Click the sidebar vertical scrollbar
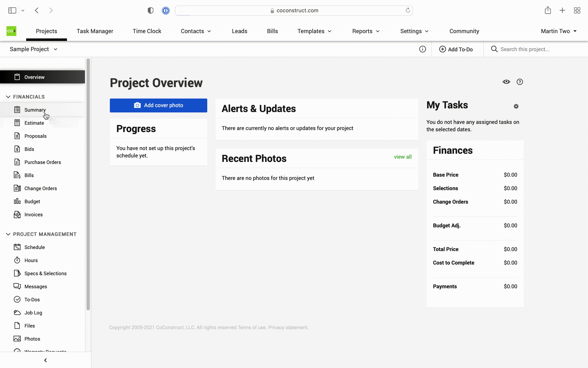 (88, 184)
